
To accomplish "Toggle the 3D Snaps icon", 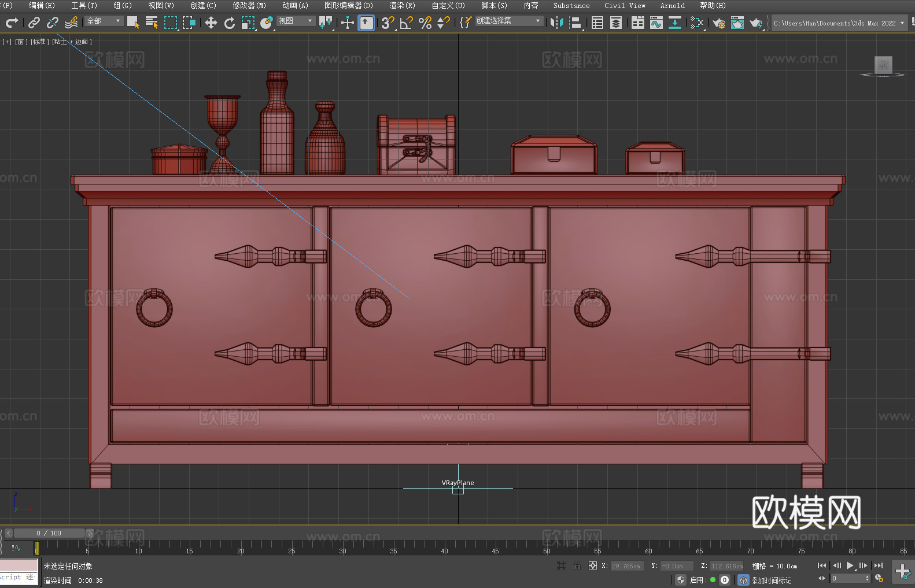I will click(x=388, y=23).
